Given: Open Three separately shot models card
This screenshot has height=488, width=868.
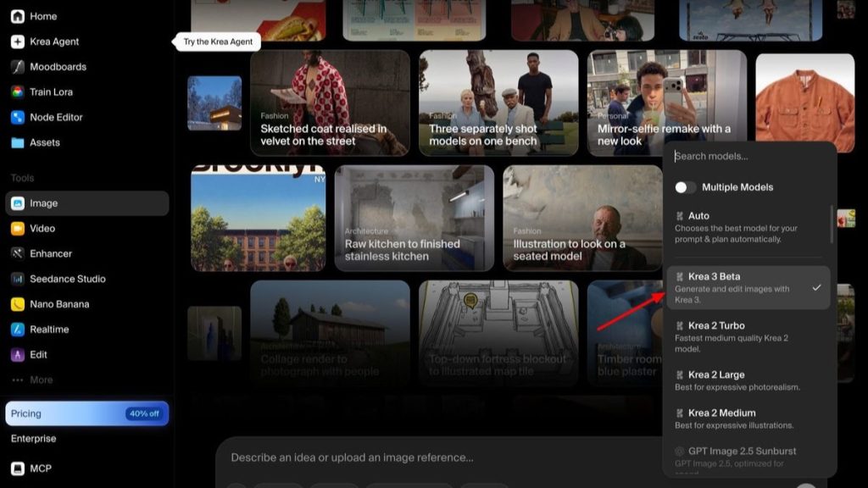Looking at the screenshot, I should (x=498, y=103).
